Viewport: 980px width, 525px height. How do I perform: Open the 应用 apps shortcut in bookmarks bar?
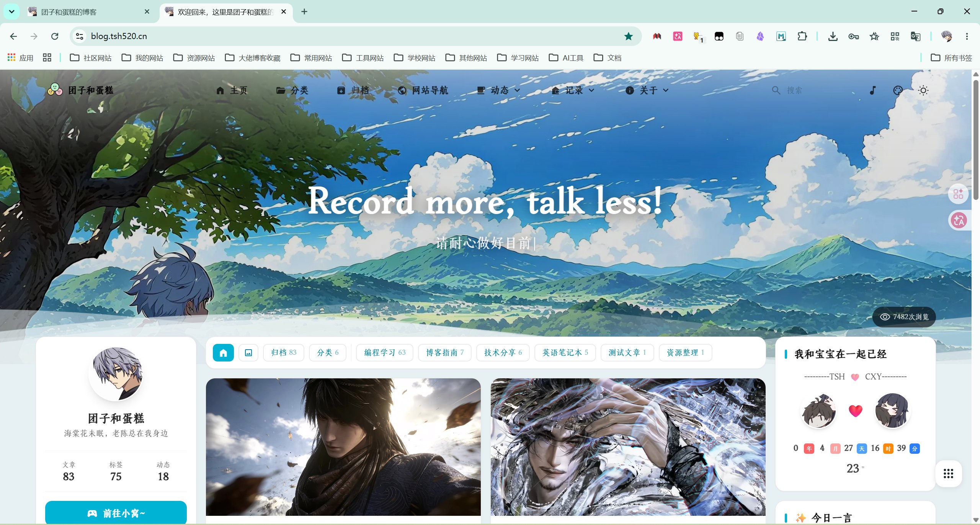click(x=21, y=58)
